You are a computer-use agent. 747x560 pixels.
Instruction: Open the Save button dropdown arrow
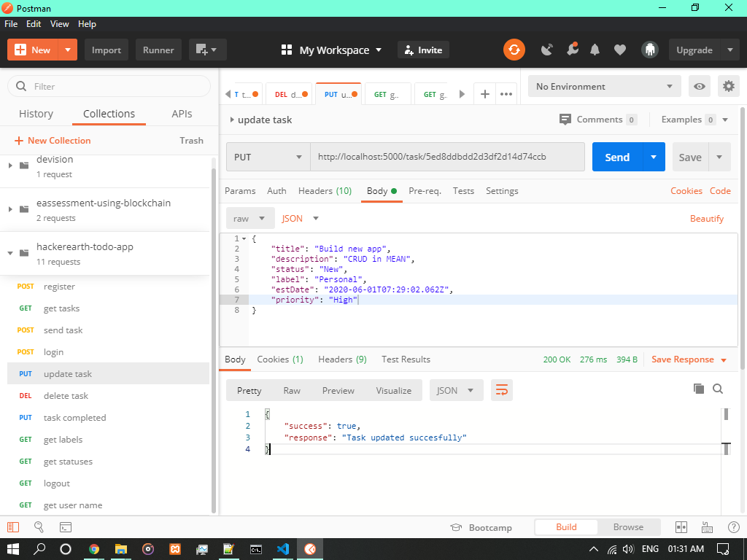point(719,157)
